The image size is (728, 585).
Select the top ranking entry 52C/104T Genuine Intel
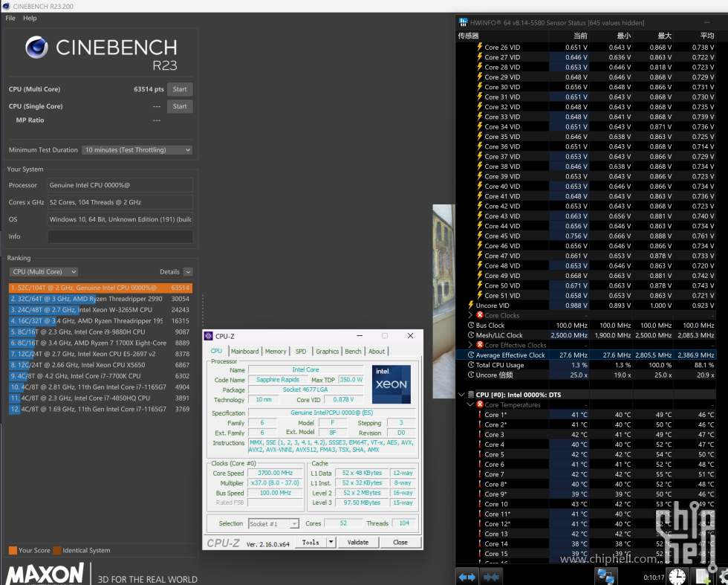pos(100,288)
